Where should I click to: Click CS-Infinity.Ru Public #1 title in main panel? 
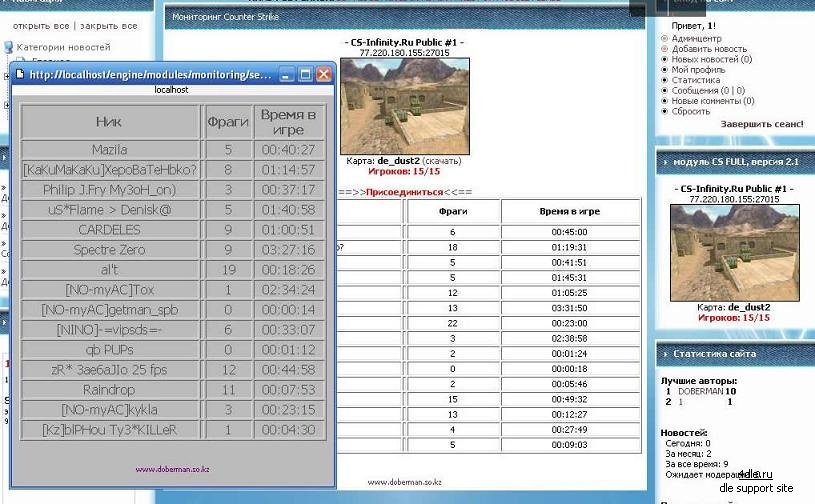click(x=404, y=43)
